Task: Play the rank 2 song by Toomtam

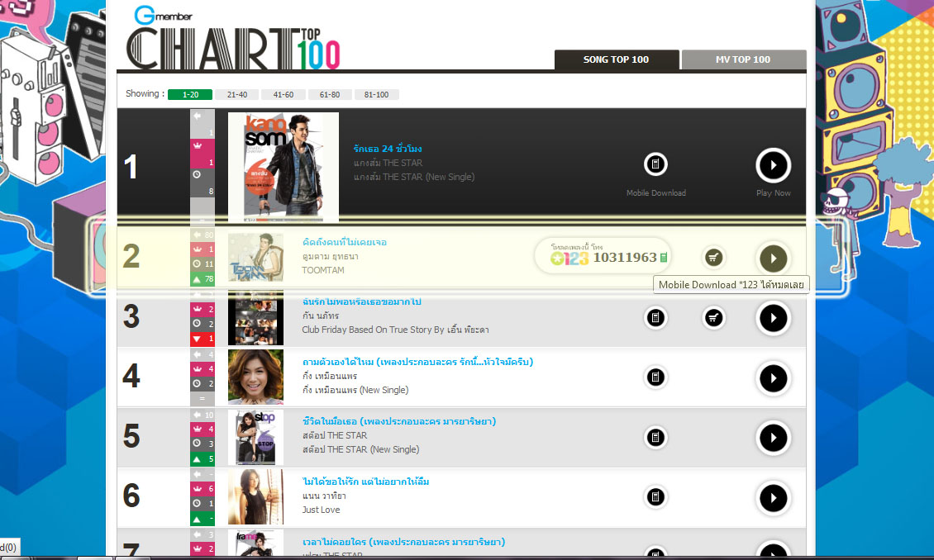Action: 773,259
